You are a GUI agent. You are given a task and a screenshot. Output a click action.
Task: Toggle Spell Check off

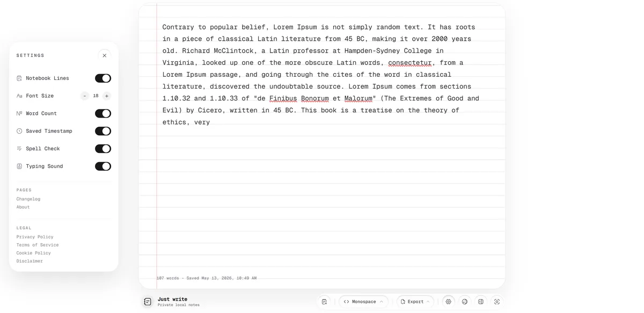click(x=103, y=149)
